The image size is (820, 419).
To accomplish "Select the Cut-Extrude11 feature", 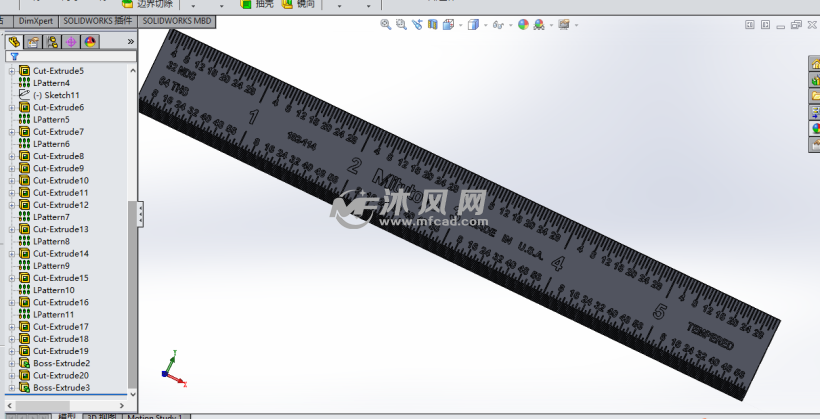I will point(61,192).
